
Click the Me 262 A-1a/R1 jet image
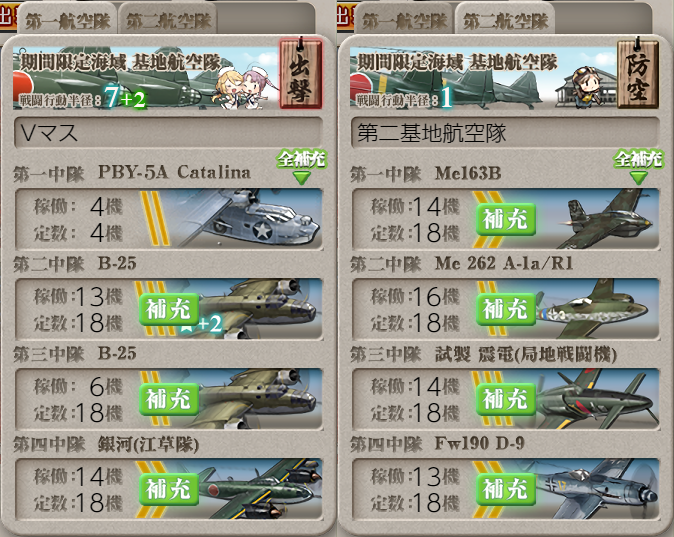click(597, 309)
